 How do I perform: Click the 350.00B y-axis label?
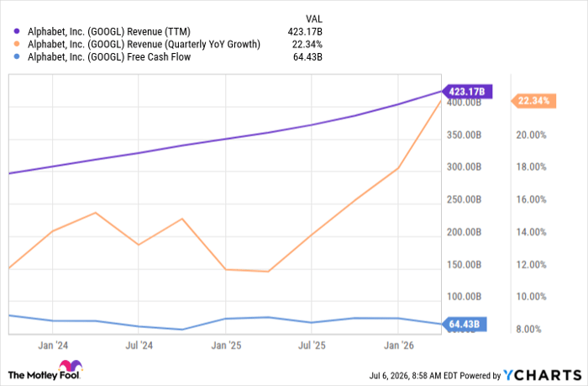click(x=464, y=135)
